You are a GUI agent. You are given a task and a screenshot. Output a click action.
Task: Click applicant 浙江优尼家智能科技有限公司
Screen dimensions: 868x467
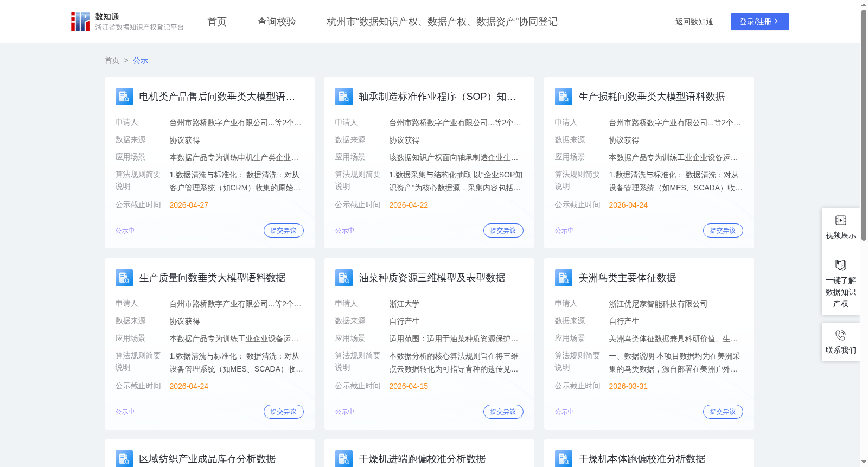(x=658, y=304)
